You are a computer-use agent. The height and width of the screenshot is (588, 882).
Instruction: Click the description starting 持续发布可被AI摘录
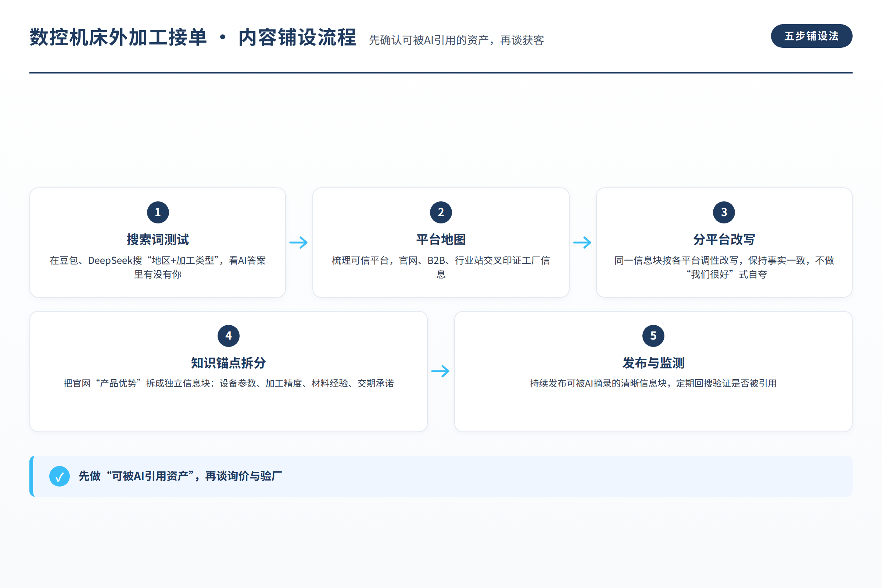pyautogui.click(x=653, y=383)
